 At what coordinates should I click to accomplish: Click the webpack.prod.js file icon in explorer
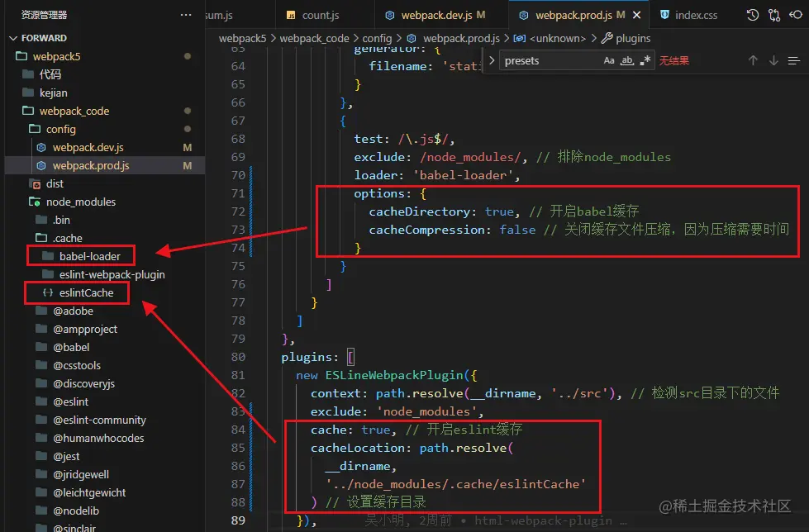click(x=41, y=166)
